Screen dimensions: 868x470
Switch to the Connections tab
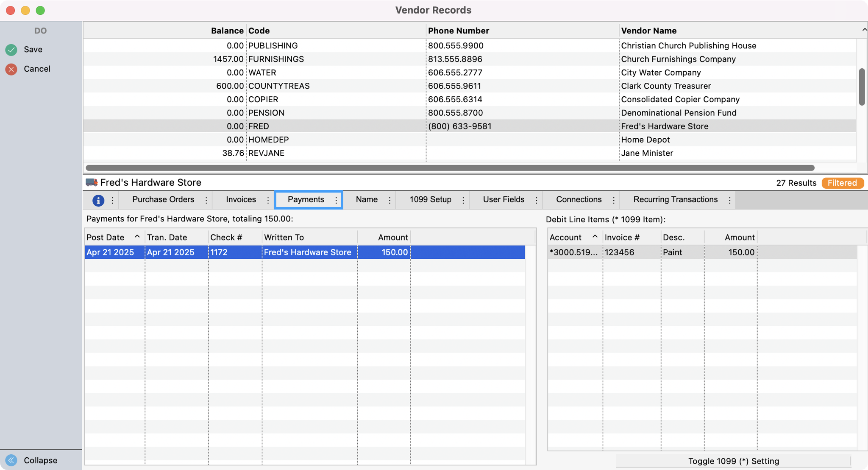(x=579, y=199)
